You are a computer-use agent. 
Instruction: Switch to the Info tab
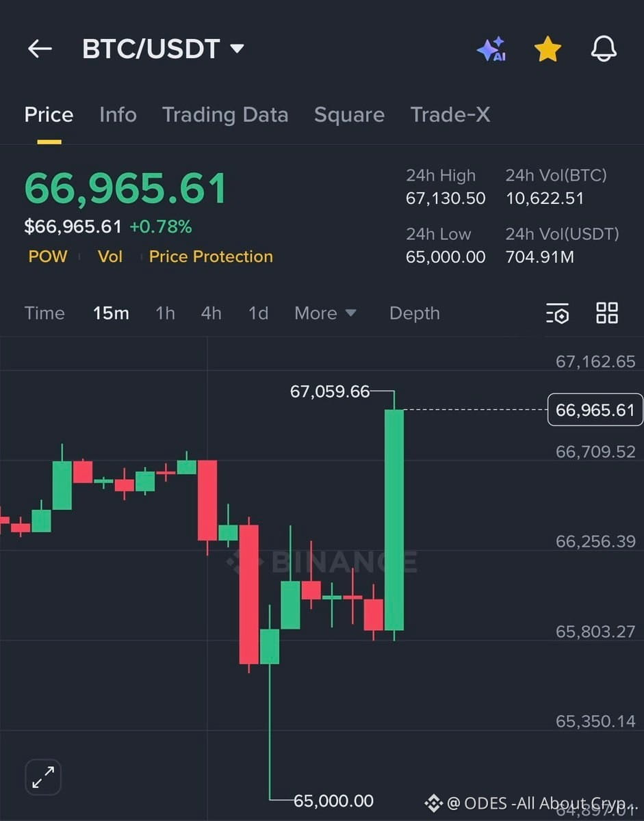118,115
